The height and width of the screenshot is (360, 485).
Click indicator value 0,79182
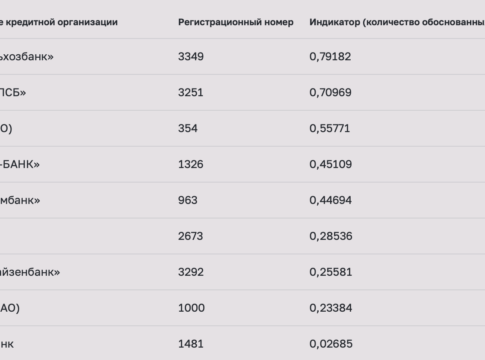[x=330, y=57]
